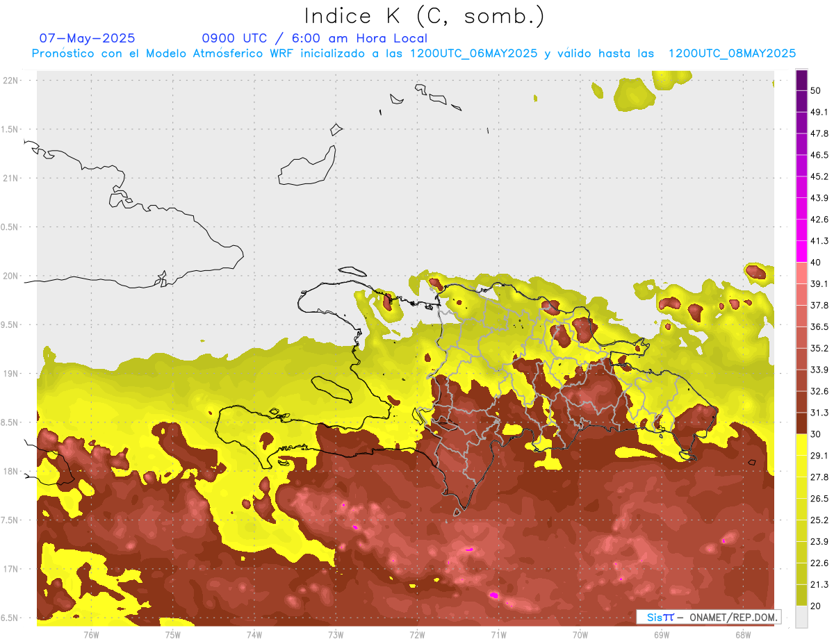Click the "20" value at the color scale bottom
This screenshot has width=834, height=644.
pyautogui.click(x=817, y=605)
